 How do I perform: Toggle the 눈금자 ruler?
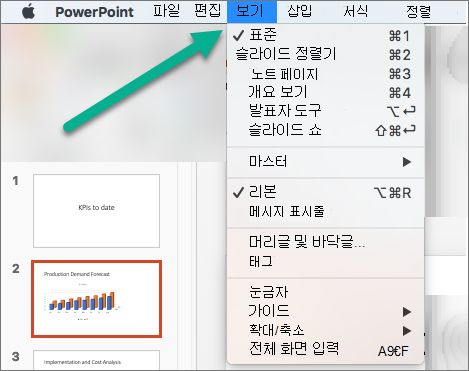[x=326, y=292]
